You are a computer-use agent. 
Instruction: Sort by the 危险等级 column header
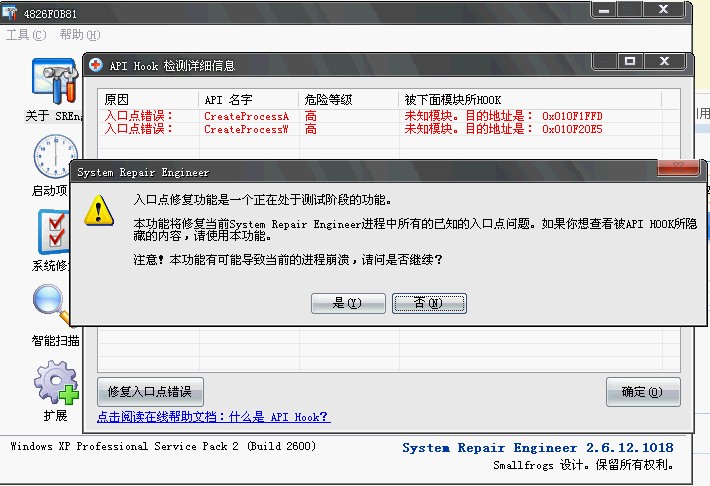[349, 99]
